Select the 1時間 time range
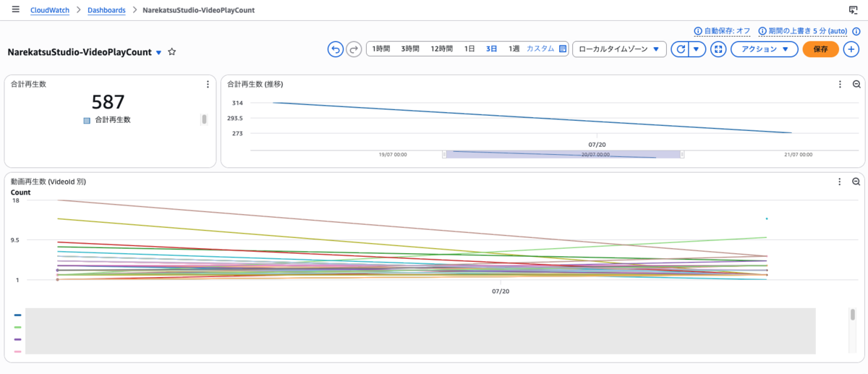868x374 pixels. (x=381, y=49)
